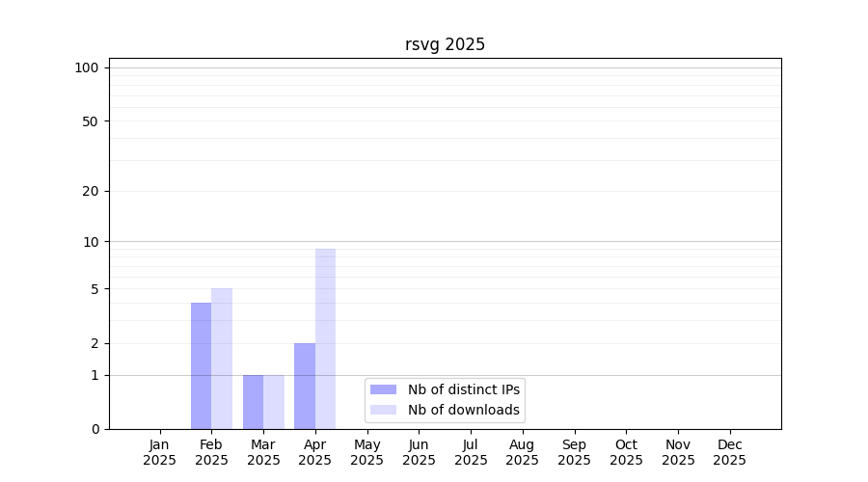
Task: Click the 'Aug 2025' x-axis label
Action: pos(522,452)
